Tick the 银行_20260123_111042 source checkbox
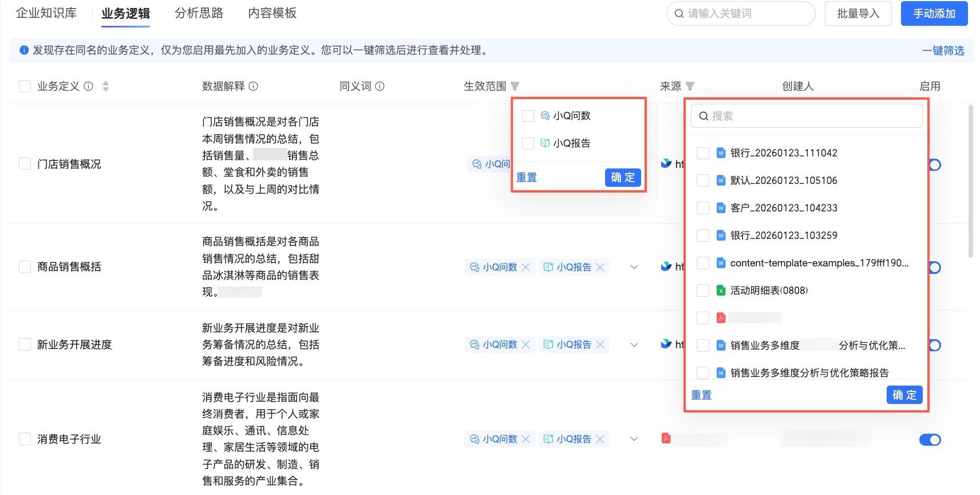The height and width of the screenshot is (495, 980). pyautogui.click(x=703, y=153)
